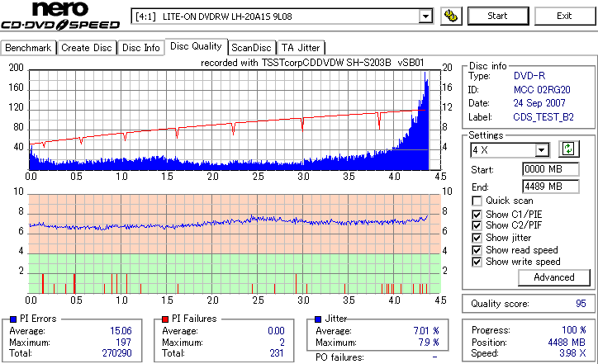Screen dimensions: 598x364
Task: Toggle the Quick scan checkbox
Action: click(x=477, y=201)
